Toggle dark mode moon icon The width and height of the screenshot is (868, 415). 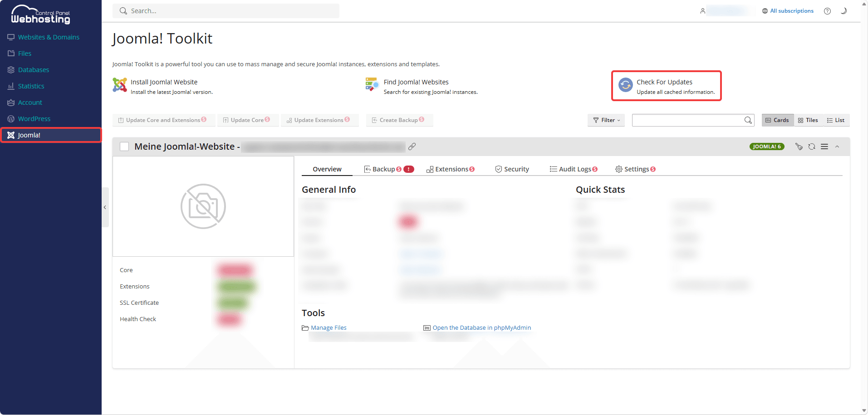coord(843,11)
